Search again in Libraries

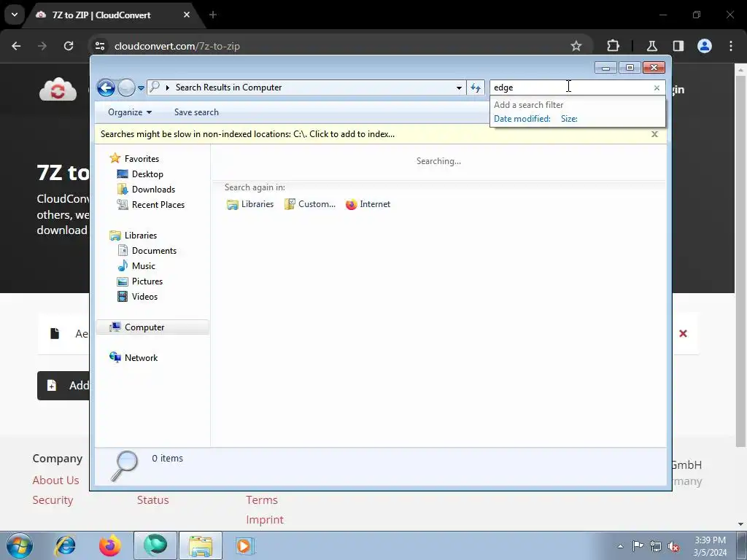click(250, 204)
